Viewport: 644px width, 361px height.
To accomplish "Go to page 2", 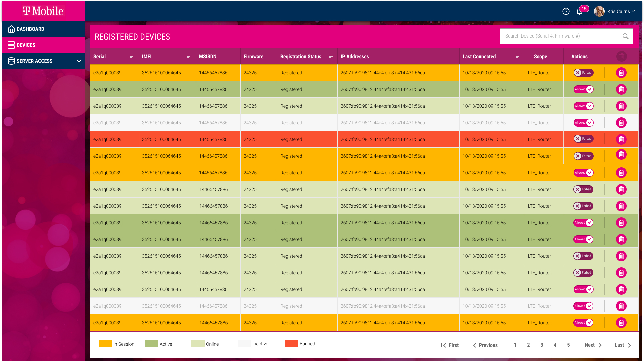I will pos(528,345).
